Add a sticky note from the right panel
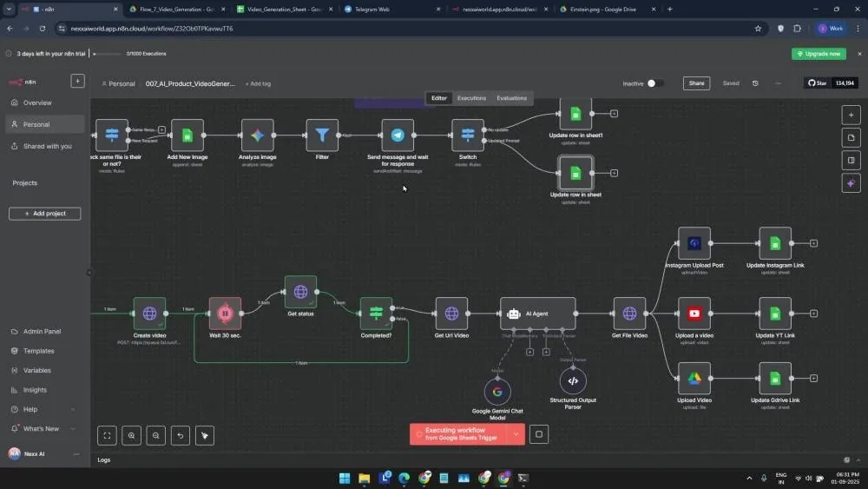The width and height of the screenshot is (868, 489). pos(851,138)
